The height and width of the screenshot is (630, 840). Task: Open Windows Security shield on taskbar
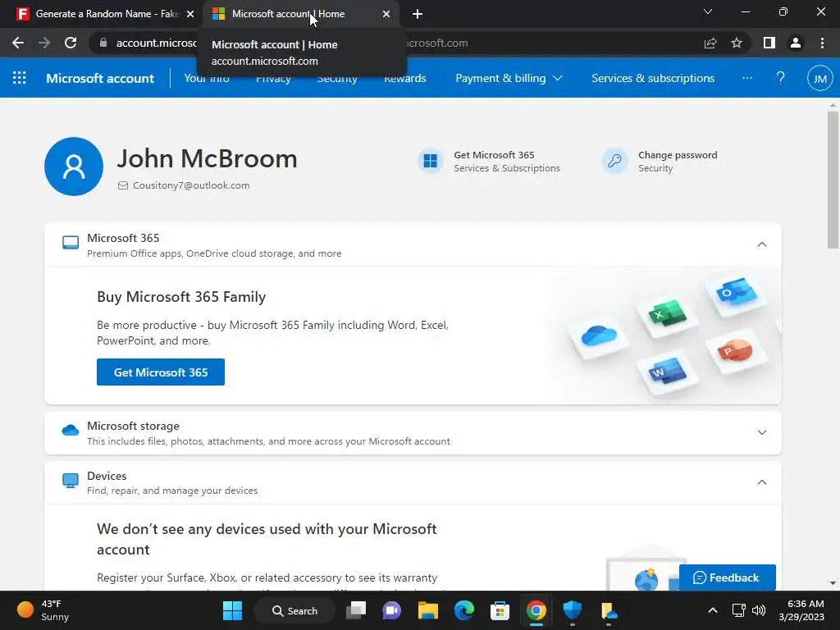[572, 610]
